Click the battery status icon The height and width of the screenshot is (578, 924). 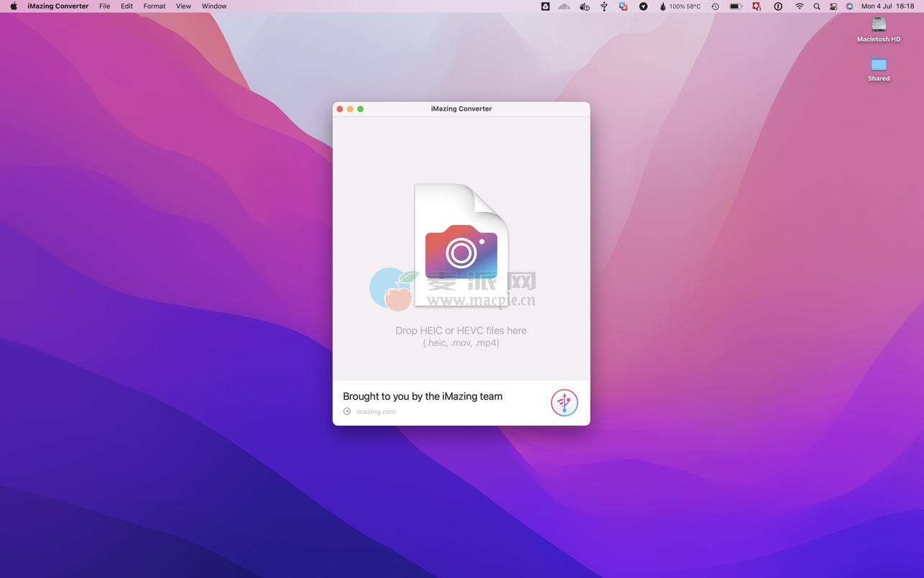tap(736, 6)
